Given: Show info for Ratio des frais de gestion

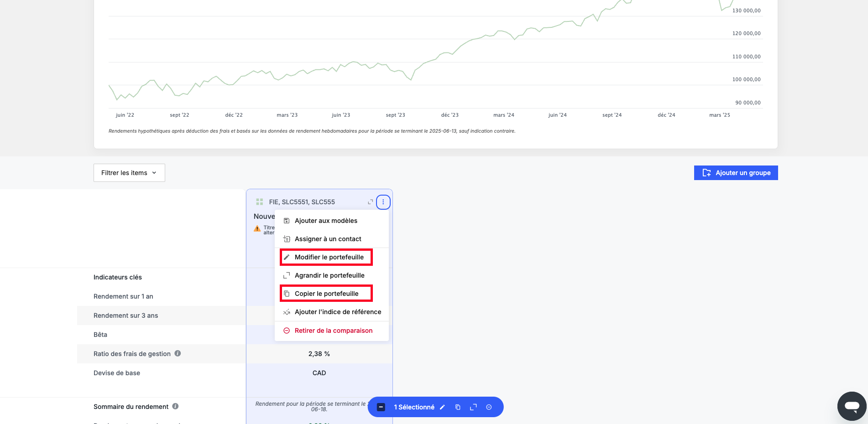Looking at the screenshot, I should tap(178, 353).
